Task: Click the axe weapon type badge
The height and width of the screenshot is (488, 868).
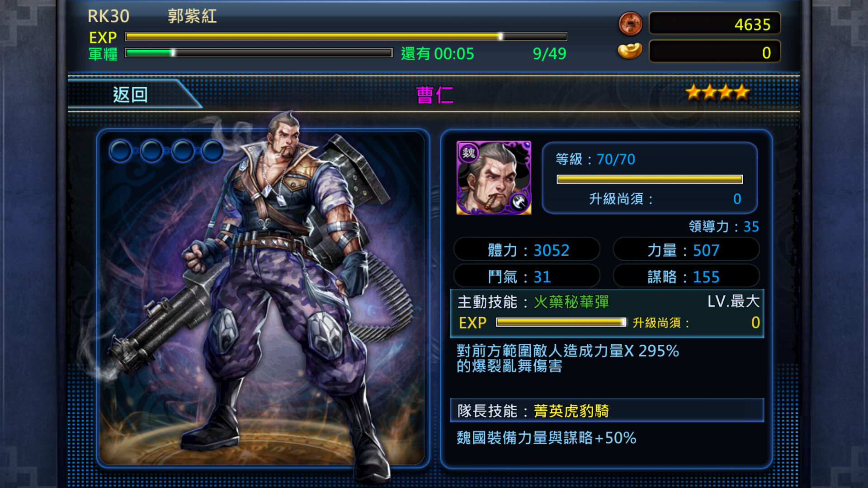Action: pos(519,202)
